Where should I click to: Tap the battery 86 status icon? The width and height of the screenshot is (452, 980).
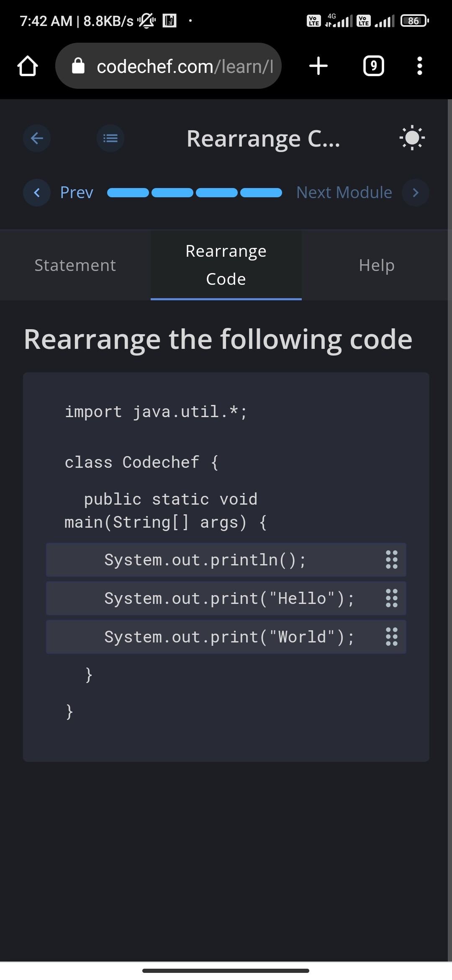(x=415, y=21)
